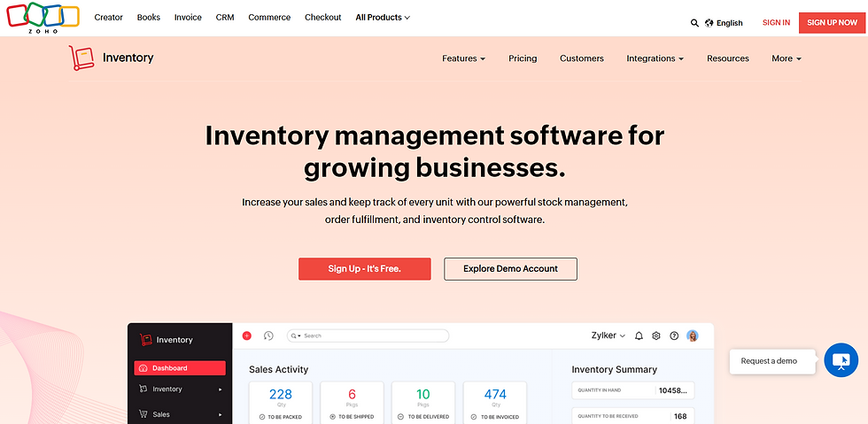The width and height of the screenshot is (868, 424).
Task: Click Sign Up - It's Free button
Action: click(364, 268)
